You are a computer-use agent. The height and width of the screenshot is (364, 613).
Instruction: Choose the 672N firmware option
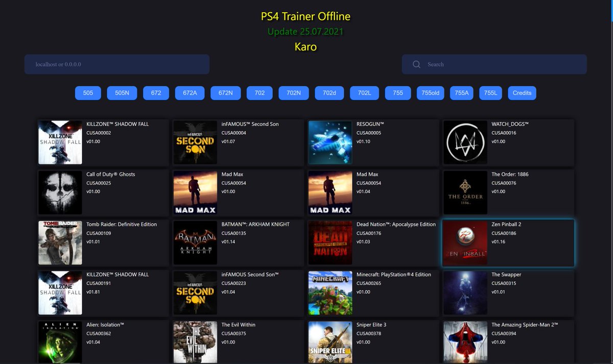coord(226,93)
